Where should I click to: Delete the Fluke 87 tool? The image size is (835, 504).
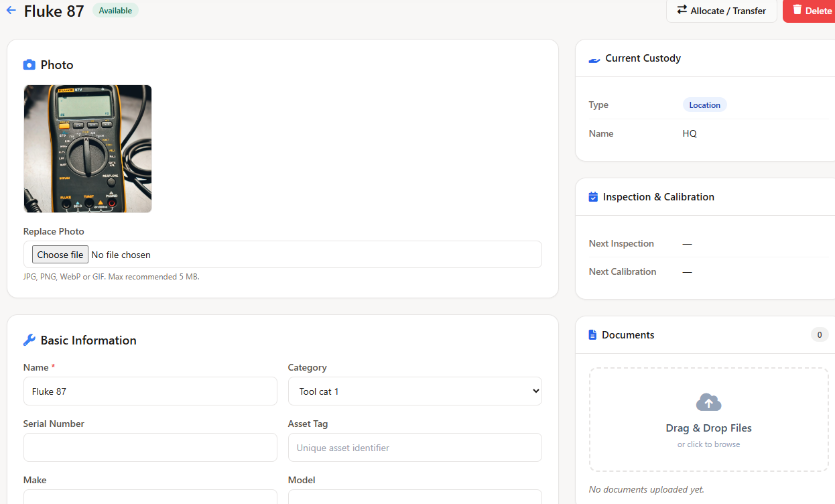[x=809, y=11]
